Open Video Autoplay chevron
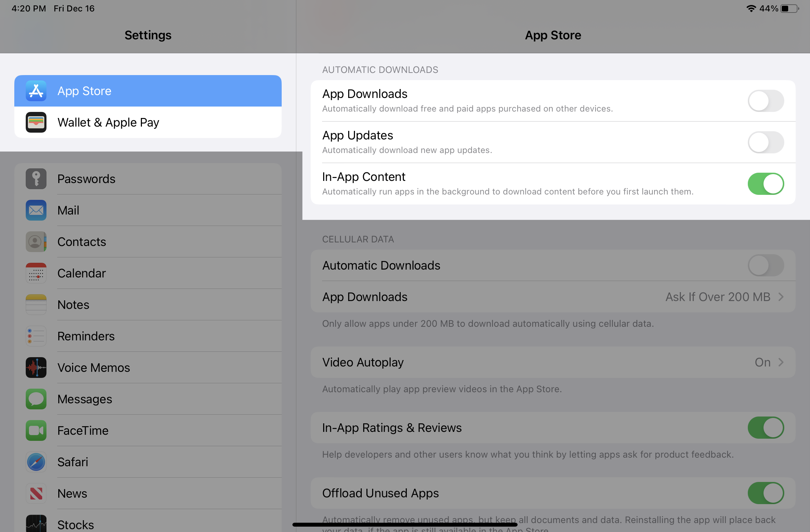 click(x=781, y=362)
